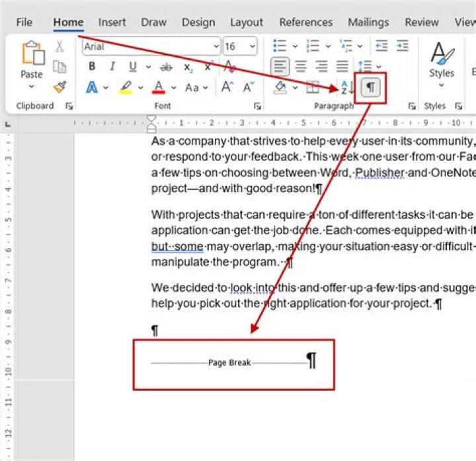Click Increase Indent icon
Screen dimensions: 476x461
402,46
